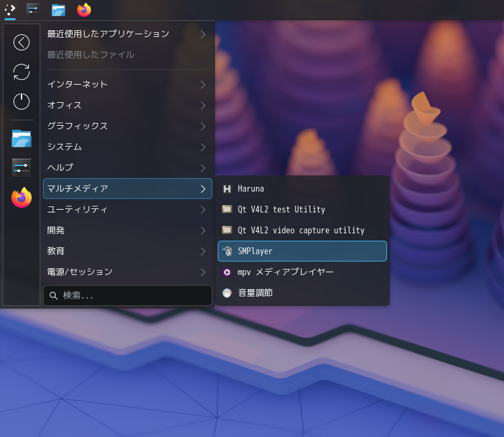
Task: Click the restart icon in menu sidebar
Action: pos(22,72)
